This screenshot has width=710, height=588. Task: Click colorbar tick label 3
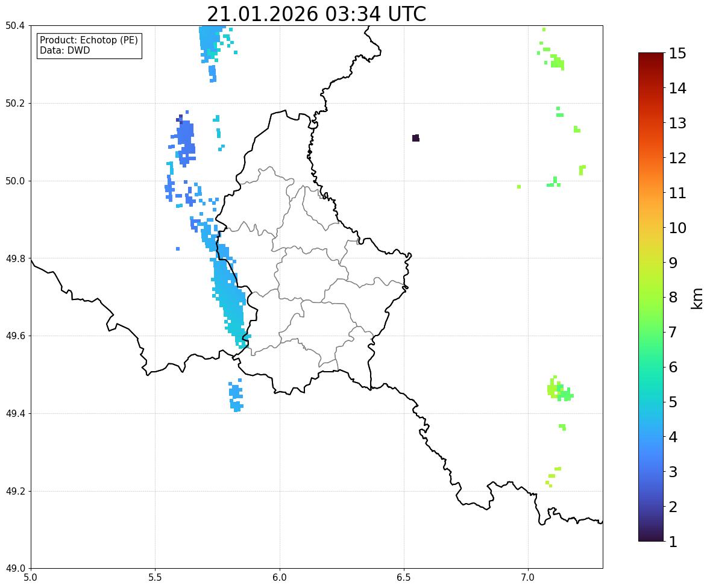point(673,472)
